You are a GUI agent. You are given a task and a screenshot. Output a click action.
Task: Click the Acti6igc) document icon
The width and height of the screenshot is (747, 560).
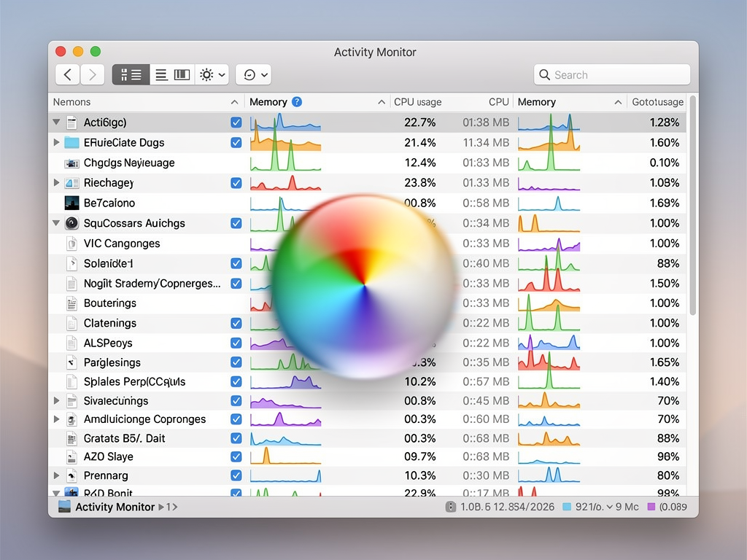(71, 122)
